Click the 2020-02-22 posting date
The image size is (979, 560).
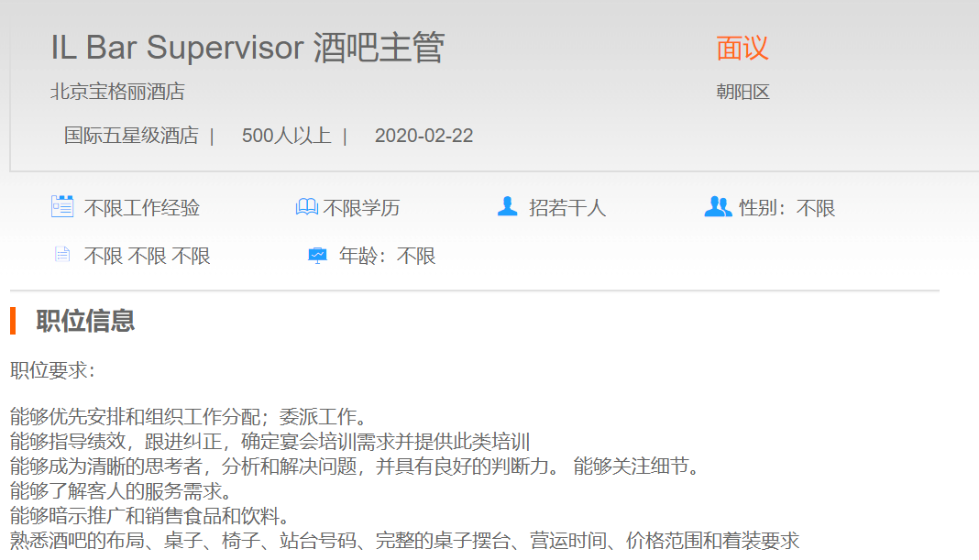423,136
